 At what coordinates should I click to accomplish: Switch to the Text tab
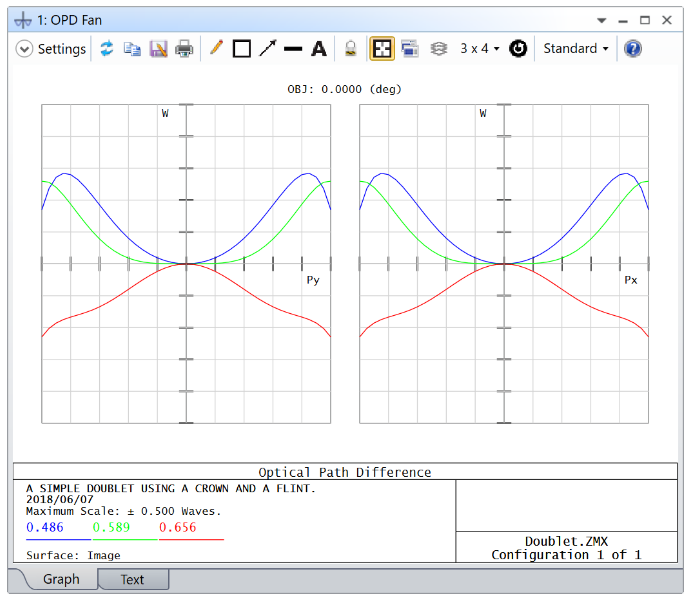pos(132,580)
